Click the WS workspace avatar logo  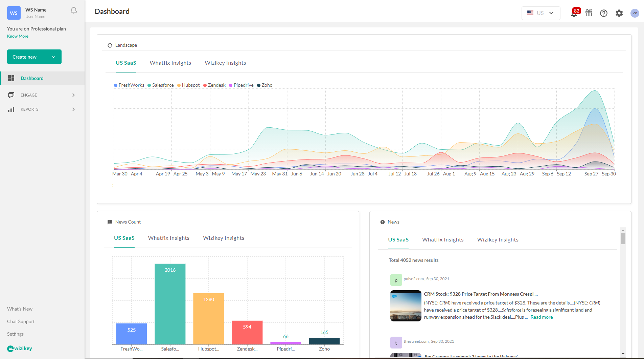coord(14,13)
